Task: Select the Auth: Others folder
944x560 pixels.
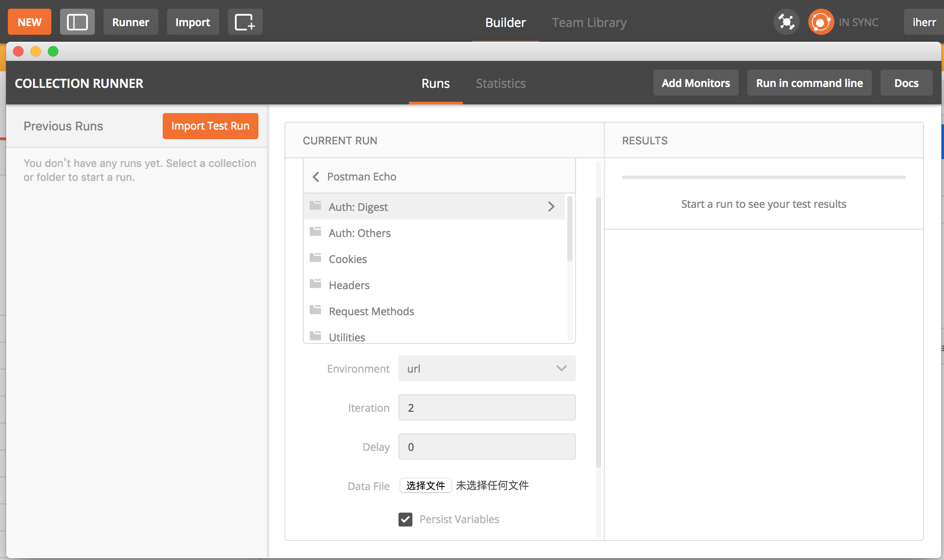Action: coord(434,233)
